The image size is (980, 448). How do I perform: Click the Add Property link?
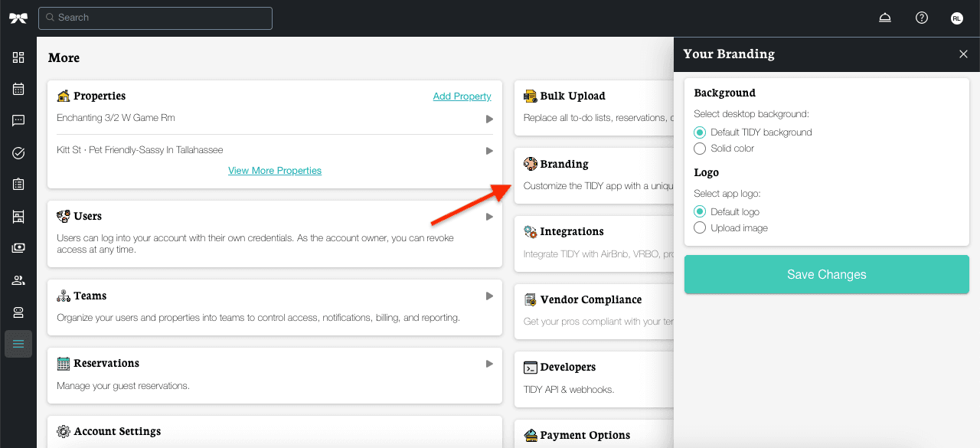pos(462,96)
